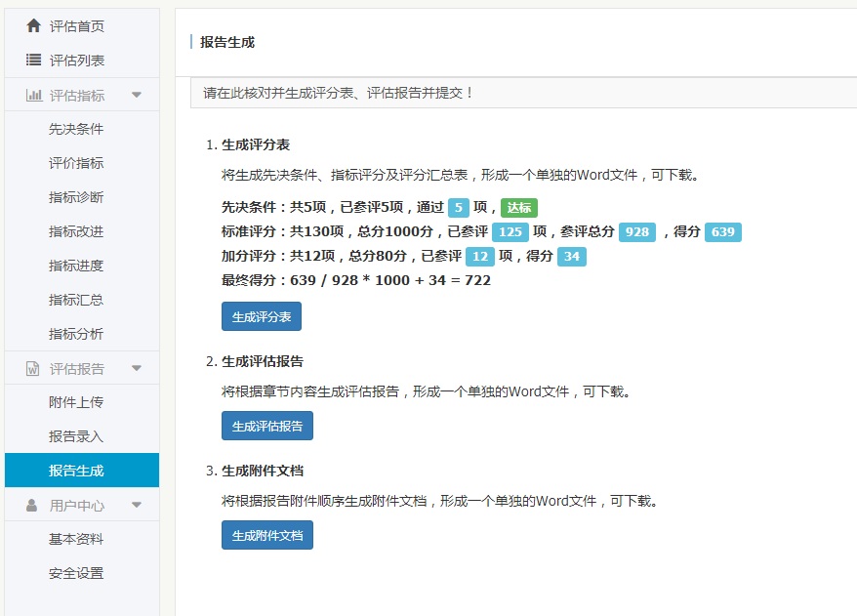Click the green 达标 status badge
Image resolution: width=857 pixels, height=616 pixels.
519,207
